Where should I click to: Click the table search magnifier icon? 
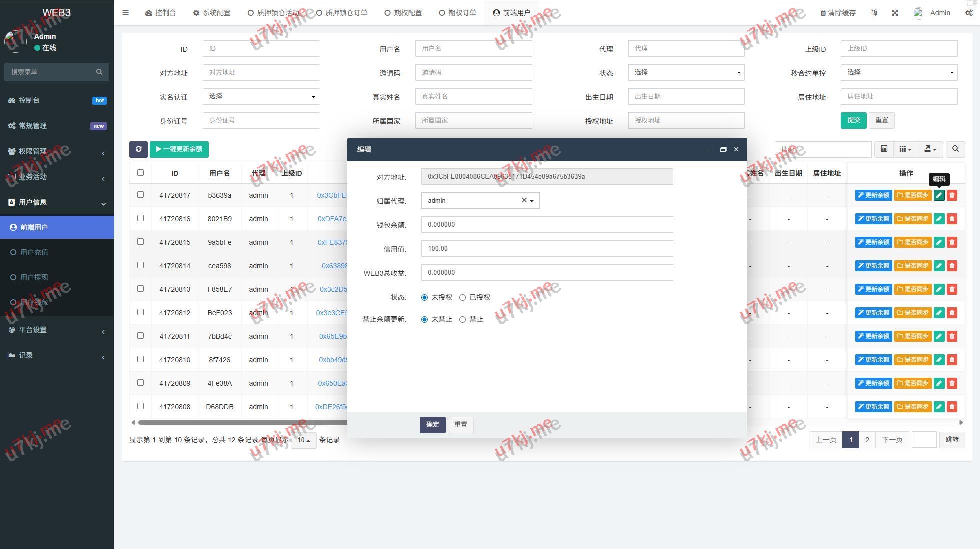coord(955,149)
